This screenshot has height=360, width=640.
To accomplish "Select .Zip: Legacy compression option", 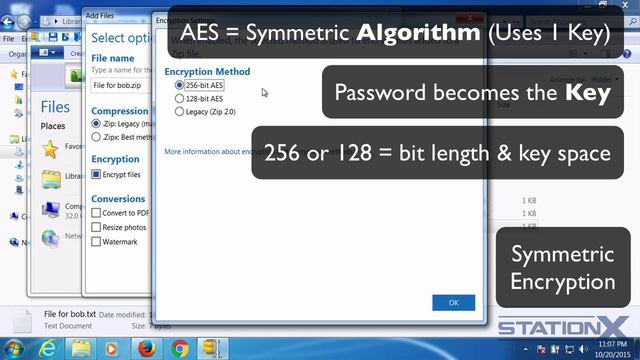I will 96,124.
